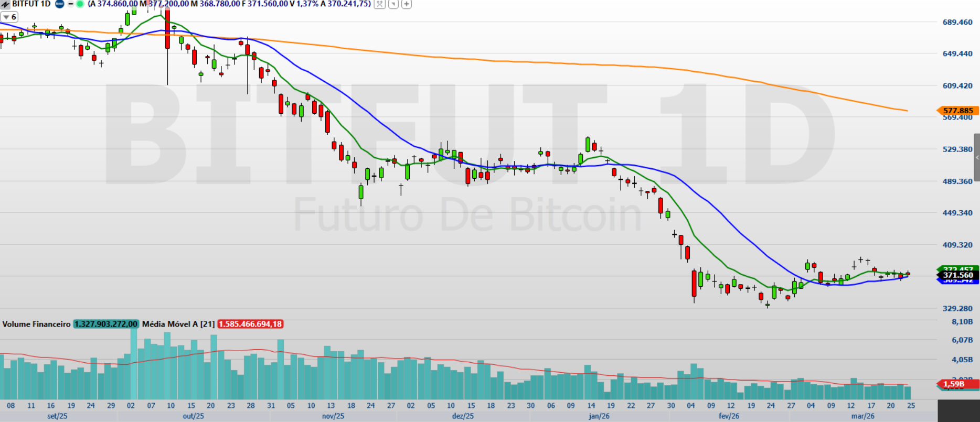Expand the collapsed right side panel arrow
The image size is (980, 422).
pos(977,157)
